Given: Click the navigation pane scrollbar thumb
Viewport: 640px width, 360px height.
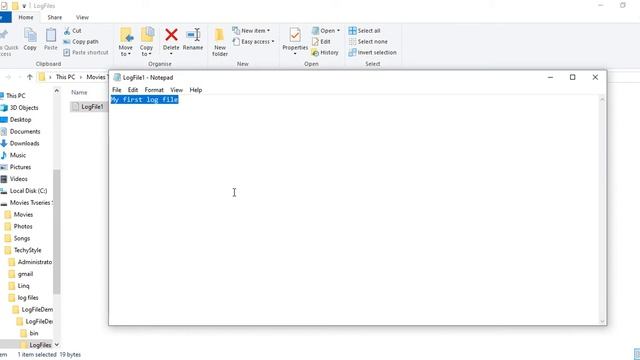Looking at the screenshot, I should pos(57,231).
